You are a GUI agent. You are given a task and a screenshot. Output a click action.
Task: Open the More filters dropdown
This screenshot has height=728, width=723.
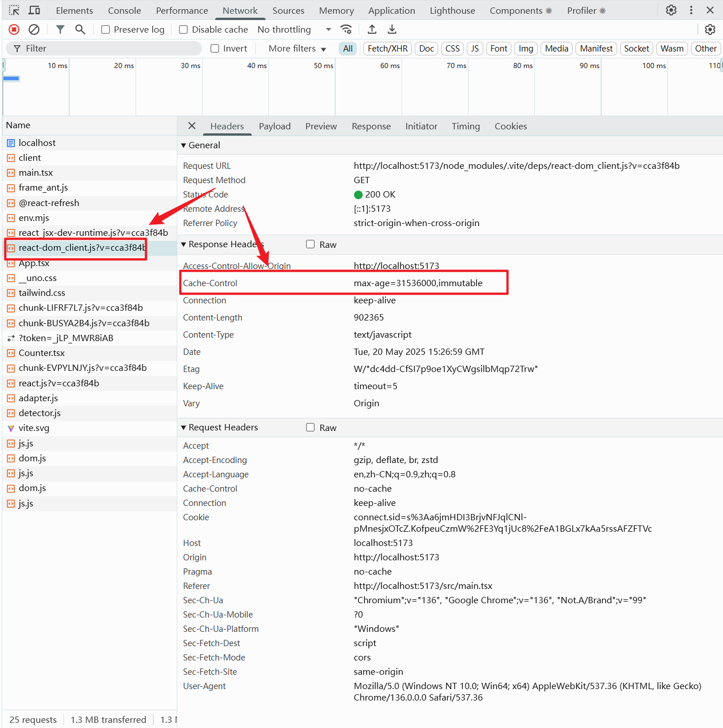(297, 49)
